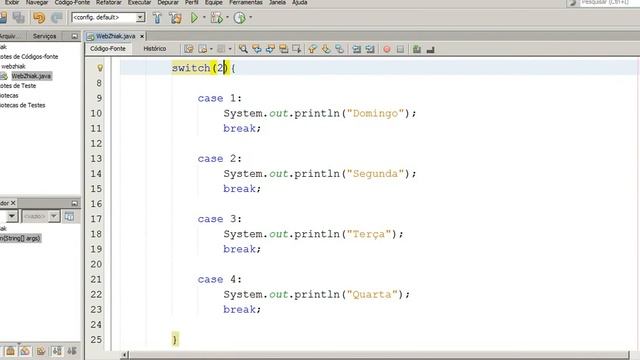Click the magnifier Find Selection icon
640x360 pixels.
point(243,49)
